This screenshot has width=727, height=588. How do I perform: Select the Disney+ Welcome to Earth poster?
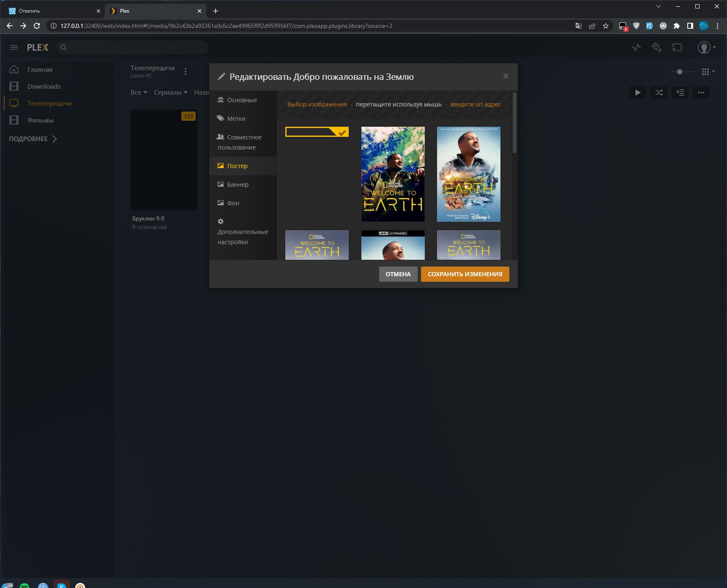(468, 174)
